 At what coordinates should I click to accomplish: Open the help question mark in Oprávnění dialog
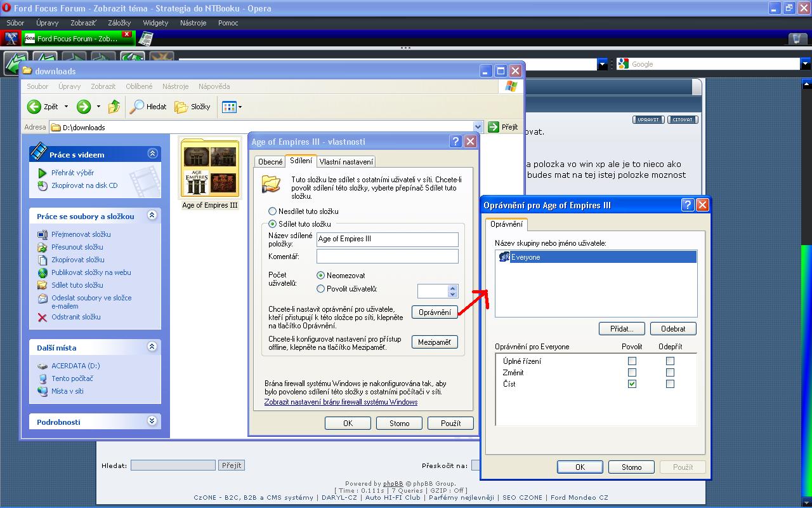coord(688,204)
